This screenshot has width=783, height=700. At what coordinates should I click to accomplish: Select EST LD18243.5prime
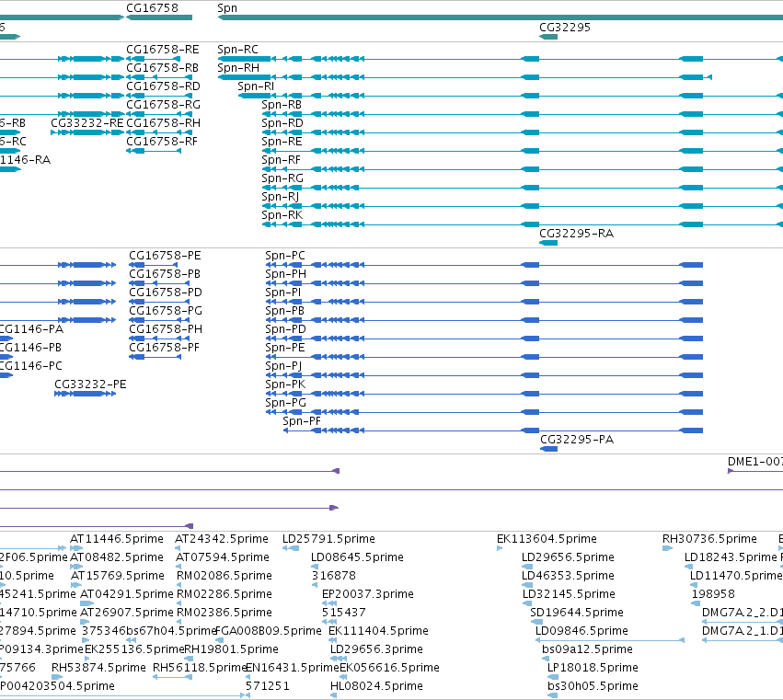(x=731, y=557)
